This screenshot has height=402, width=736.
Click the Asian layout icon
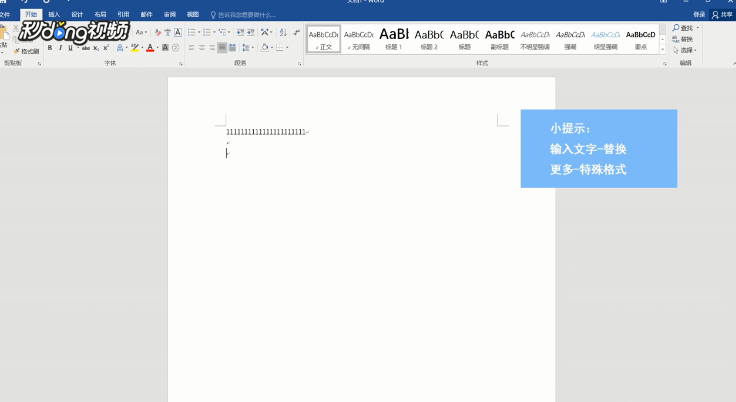[x=265, y=32]
